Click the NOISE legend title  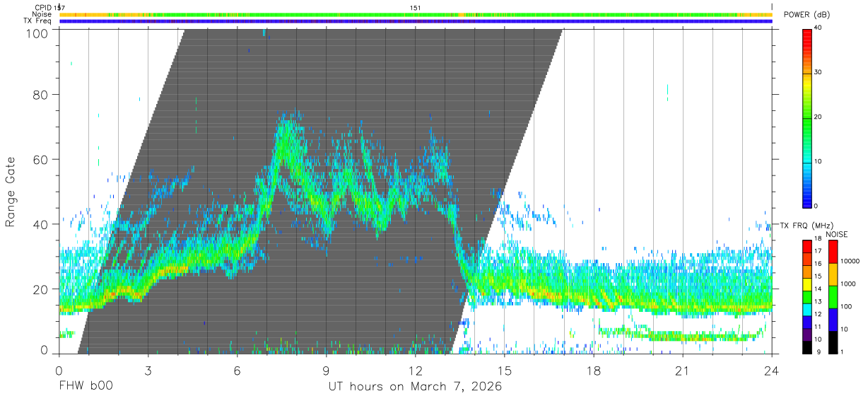point(838,234)
